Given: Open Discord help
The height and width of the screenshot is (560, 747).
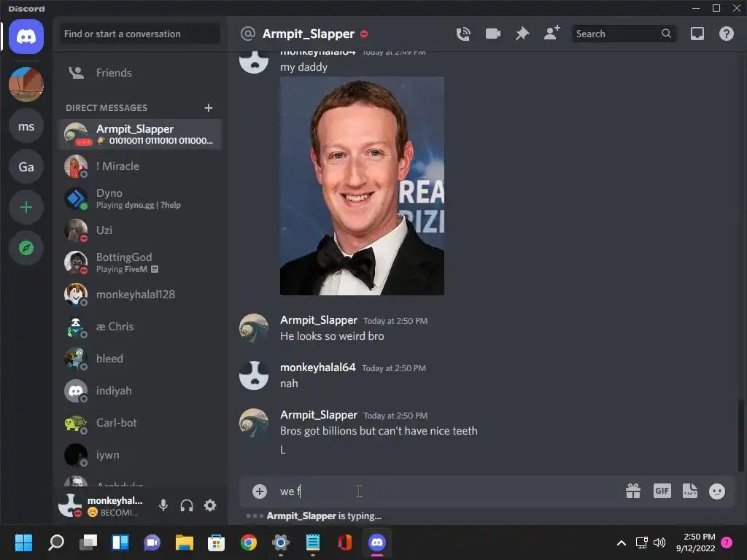Looking at the screenshot, I should (x=726, y=34).
